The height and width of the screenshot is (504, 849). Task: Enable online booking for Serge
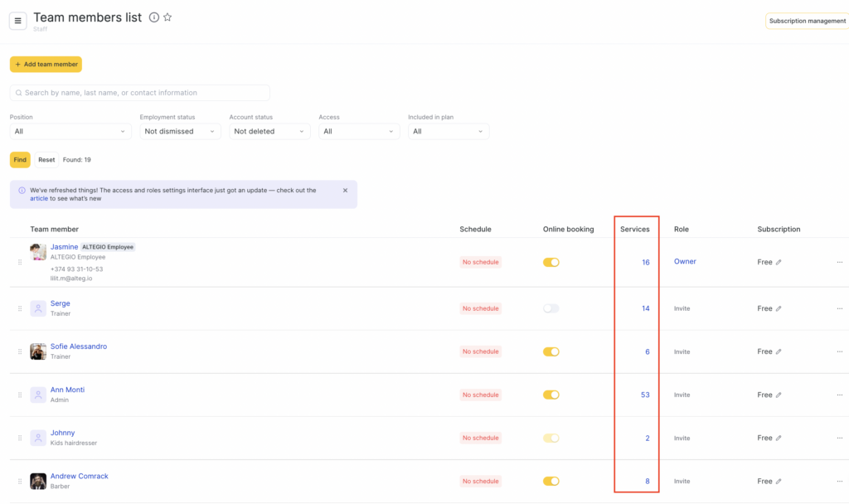click(x=551, y=308)
